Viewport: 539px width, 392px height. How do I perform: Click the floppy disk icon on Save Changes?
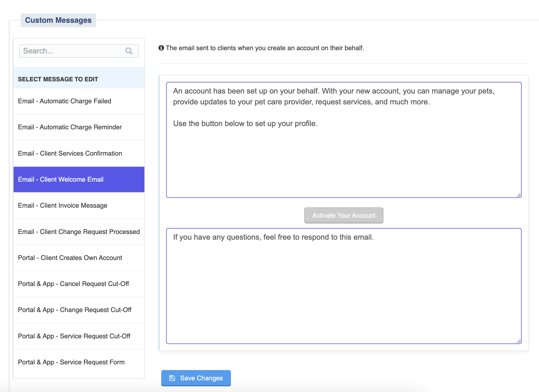[x=172, y=378]
